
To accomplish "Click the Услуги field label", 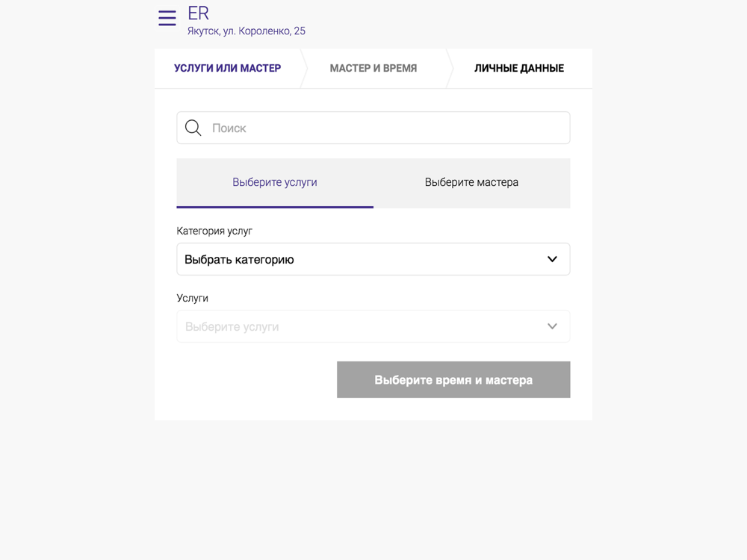I will click(x=193, y=298).
